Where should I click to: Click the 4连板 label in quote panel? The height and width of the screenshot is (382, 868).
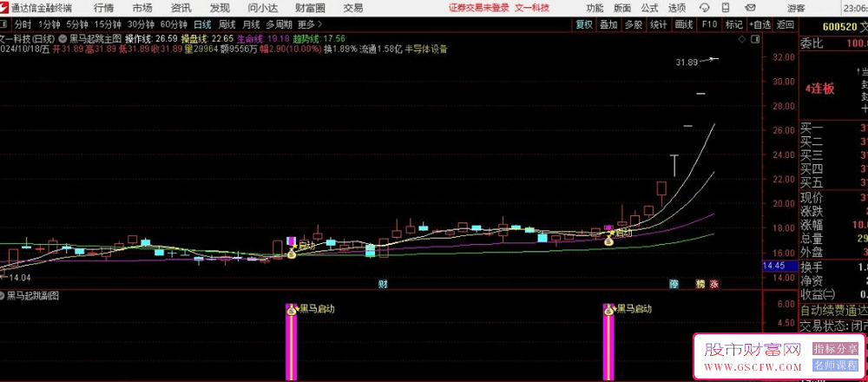click(819, 89)
